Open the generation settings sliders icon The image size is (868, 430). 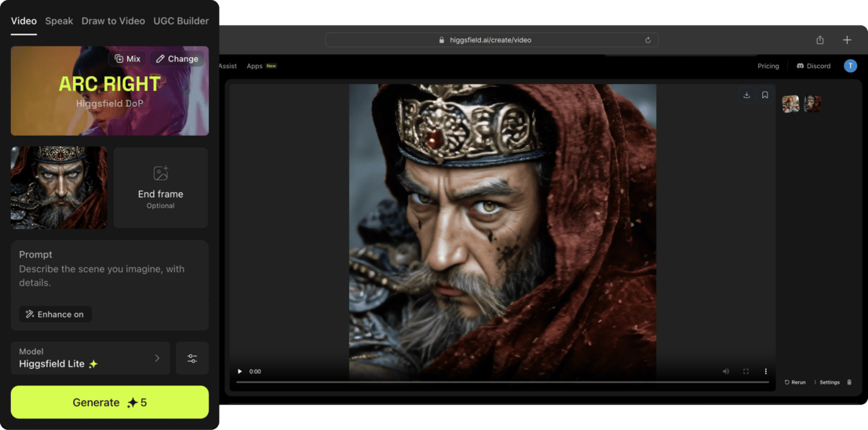tap(192, 358)
